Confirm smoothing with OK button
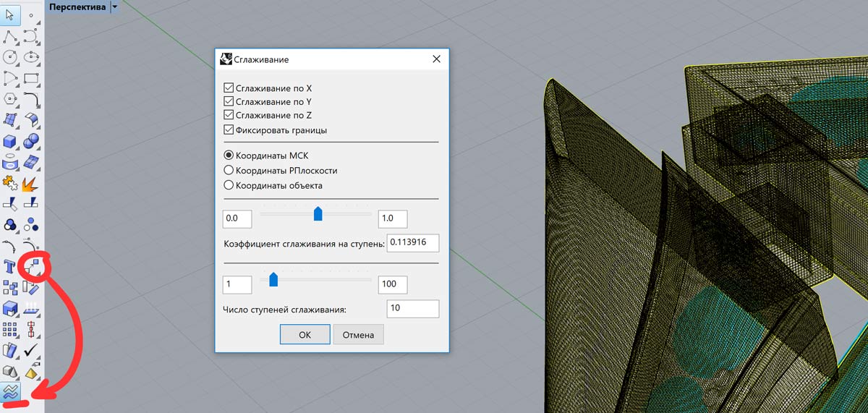 305,335
